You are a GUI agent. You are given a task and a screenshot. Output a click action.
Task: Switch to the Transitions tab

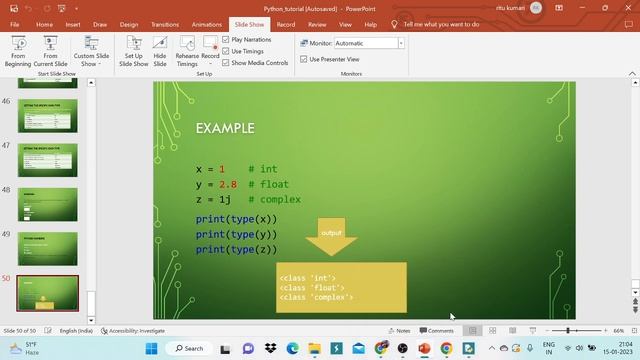pyautogui.click(x=165, y=24)
